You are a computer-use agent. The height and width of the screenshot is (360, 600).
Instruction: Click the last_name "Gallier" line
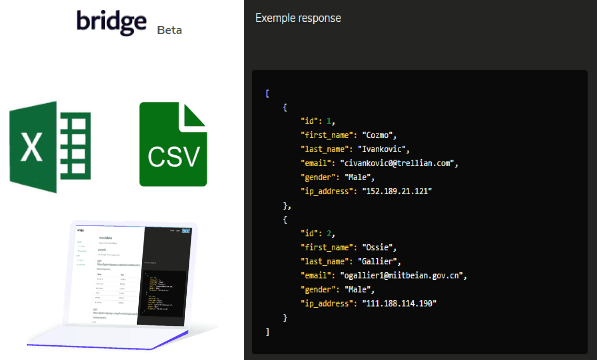point(351,262)
